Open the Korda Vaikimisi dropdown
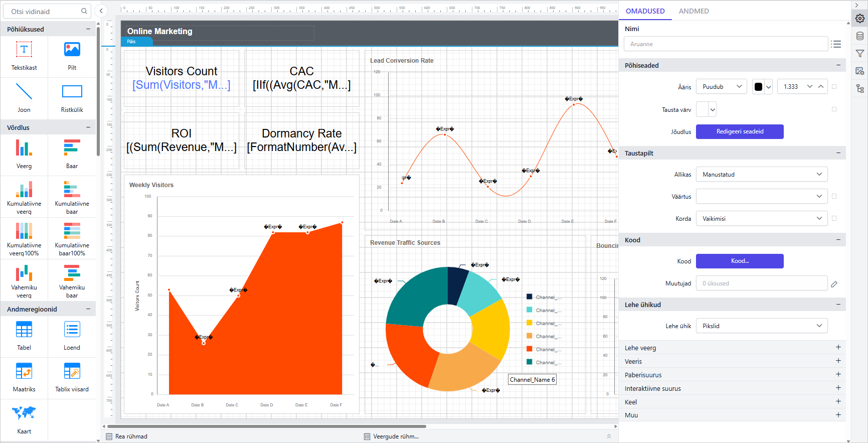This screenshot has width=868, height=443. (762, 219)
